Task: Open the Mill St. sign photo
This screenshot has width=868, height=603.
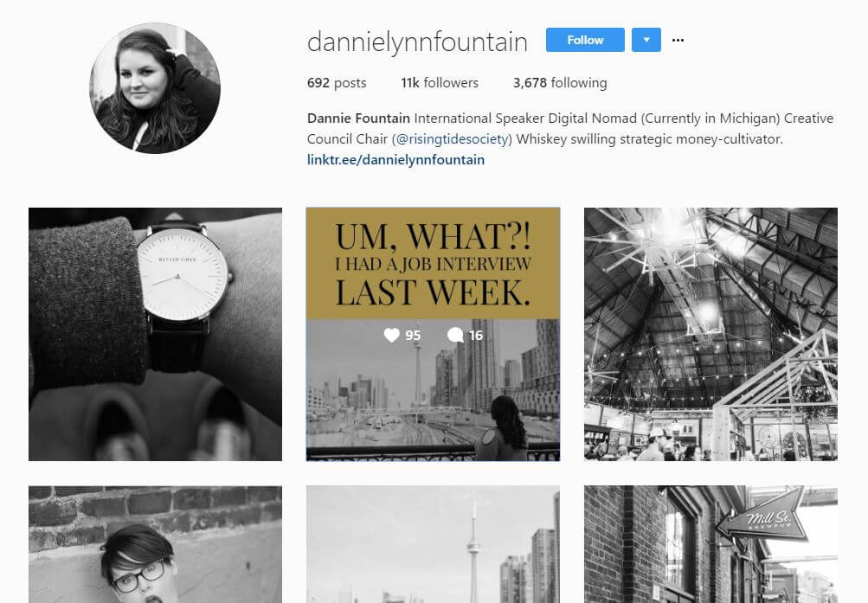Action: (x=710, y=544)
